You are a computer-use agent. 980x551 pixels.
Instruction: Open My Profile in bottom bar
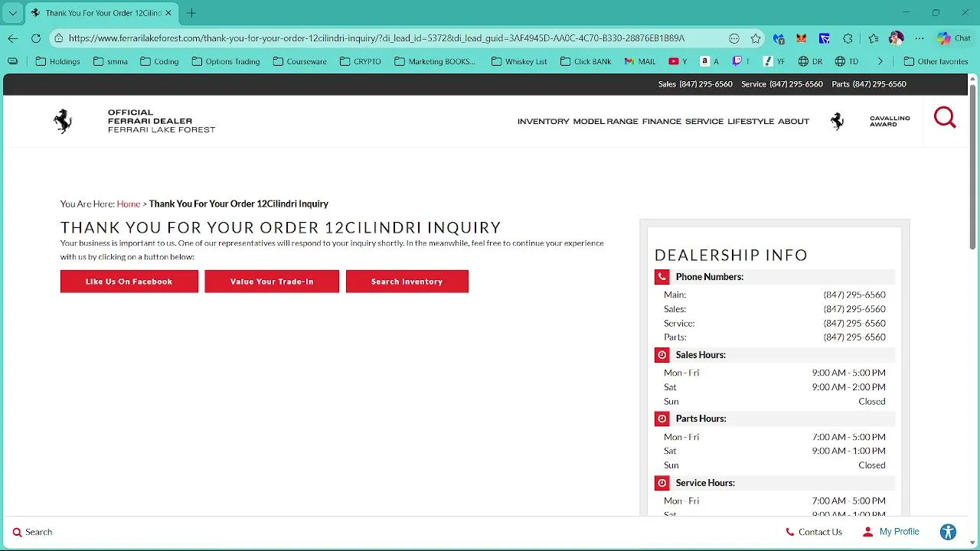click(x=891, y=532)
